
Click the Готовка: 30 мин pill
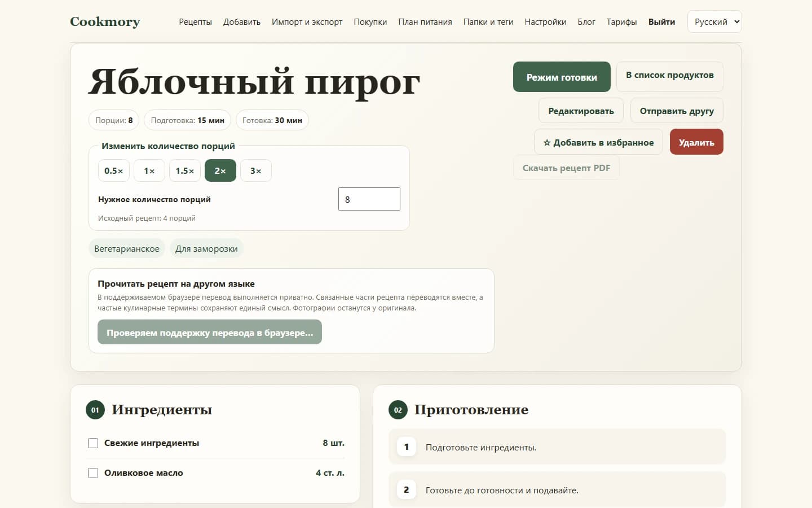coord(272,120)
